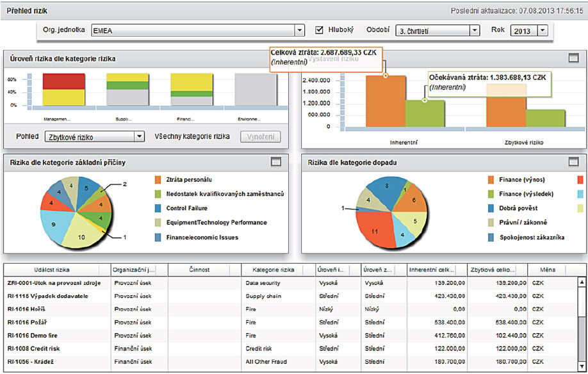Click the blue Dobrá pověst legend swatch

(491, 208)
